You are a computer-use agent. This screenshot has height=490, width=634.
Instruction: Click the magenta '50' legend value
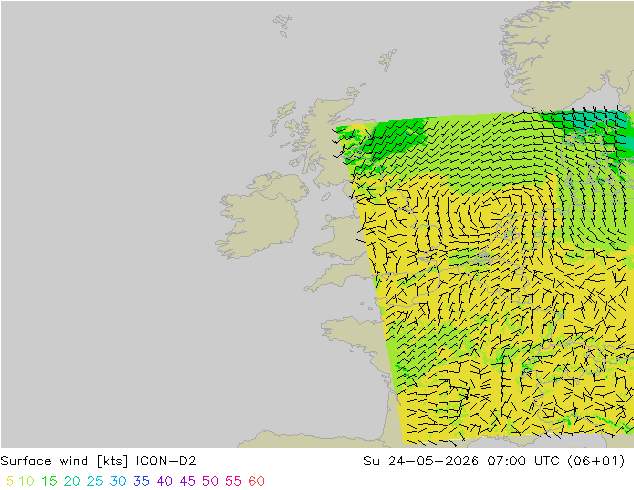pos(211,481)
